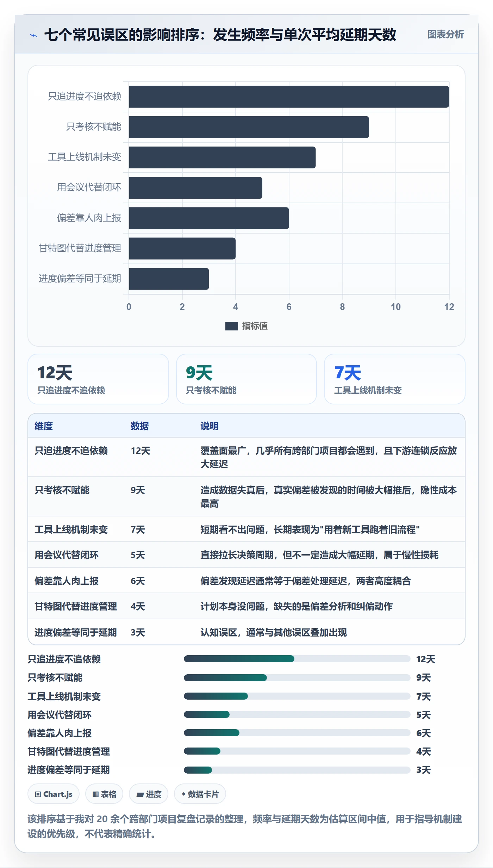Click table cell 只追进度不追依赖
The height and width of the screenshot is (868, 493).
click(71, 451)
